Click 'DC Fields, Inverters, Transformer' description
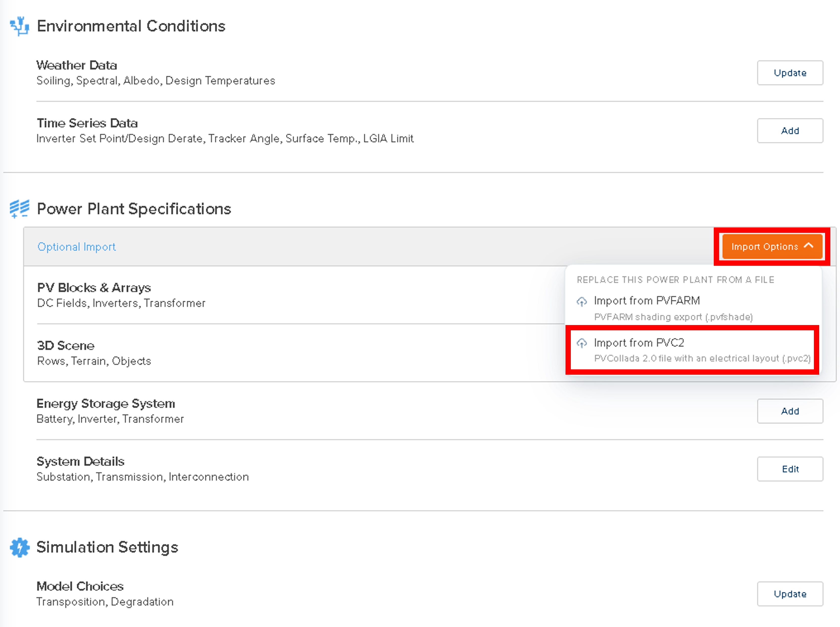The image size is (840, 627). tap(121, 303)
